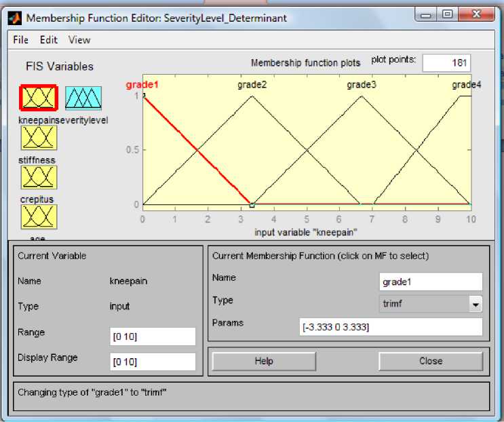Open the Edit menu
Image resolution: width=504 pixels, height=422 pixels.
tap(49, 40)
